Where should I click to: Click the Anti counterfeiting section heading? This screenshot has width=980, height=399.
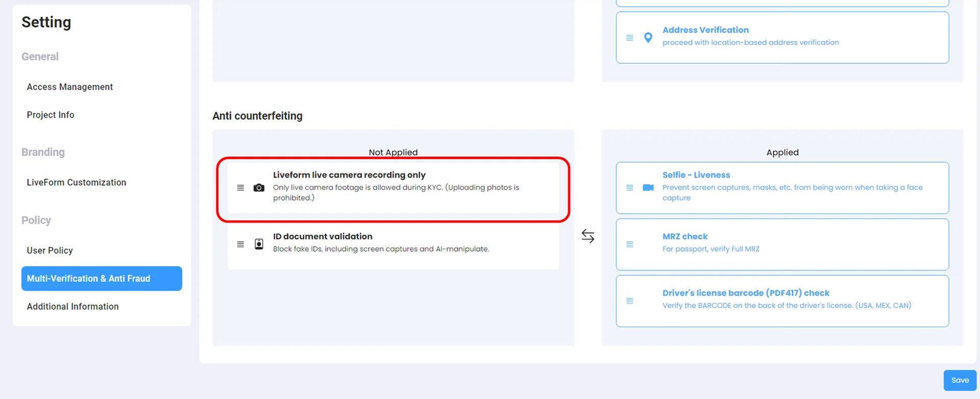[257, 116]
